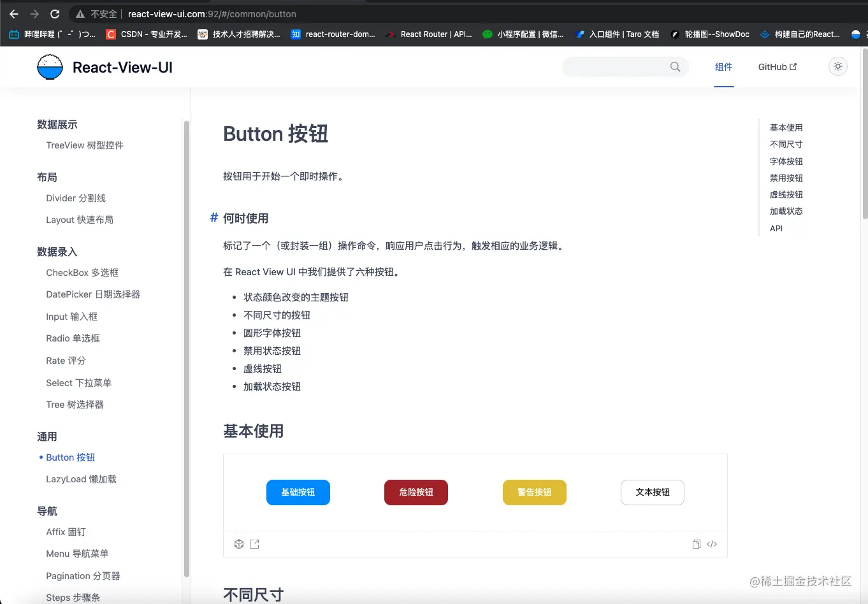
Task: Open Input 输入框 in the sidebar
Action: pos(72,317)
